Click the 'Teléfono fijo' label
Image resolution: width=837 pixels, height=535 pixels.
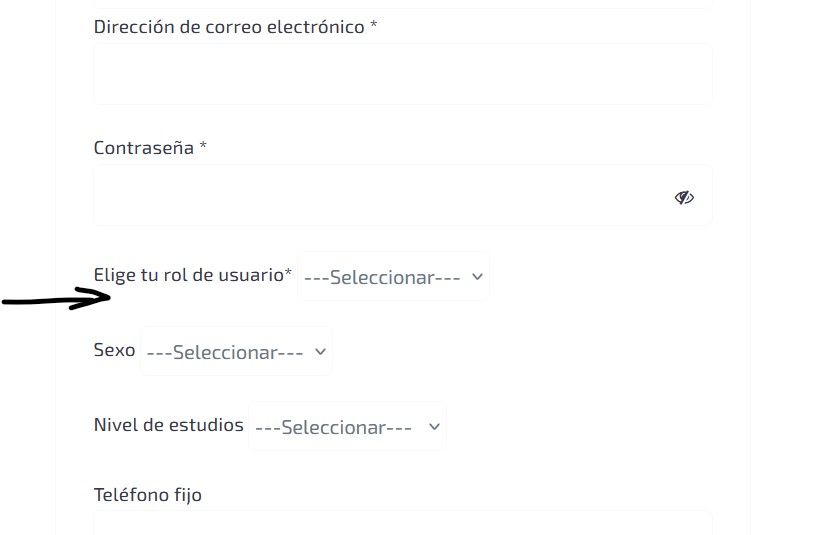[148, 495]
